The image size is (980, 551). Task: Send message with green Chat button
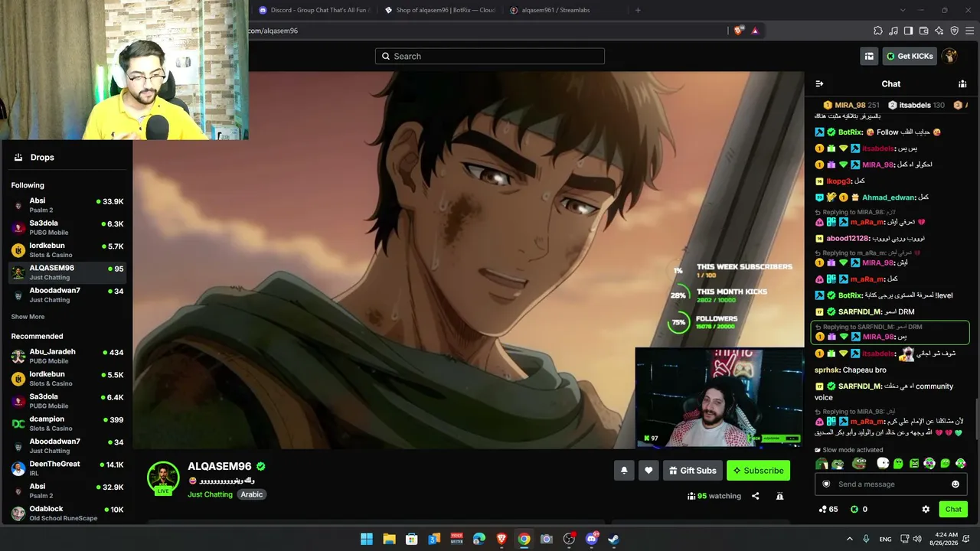(x=953, y=509)
